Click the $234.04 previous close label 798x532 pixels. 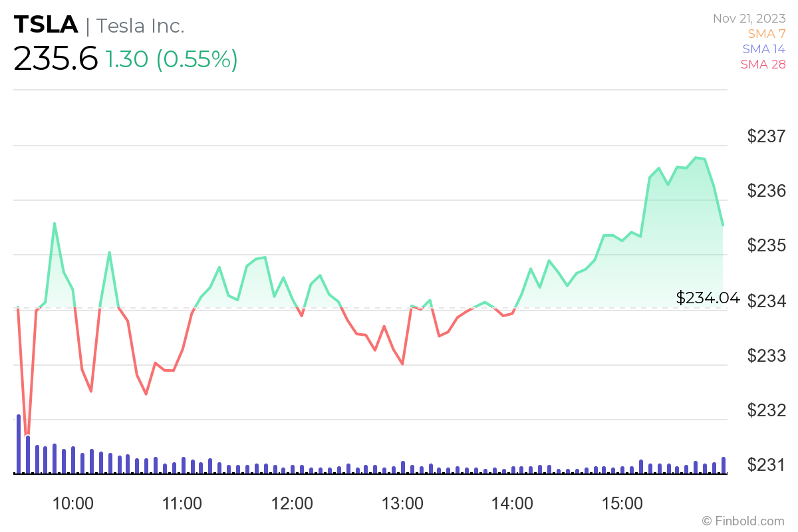click(x=708, y=298)
